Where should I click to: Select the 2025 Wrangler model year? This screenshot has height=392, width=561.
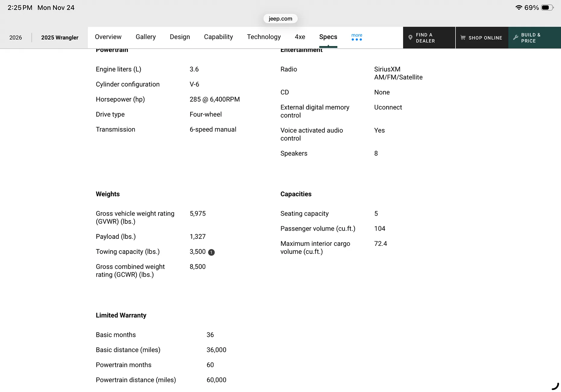[x=60, y=38]
